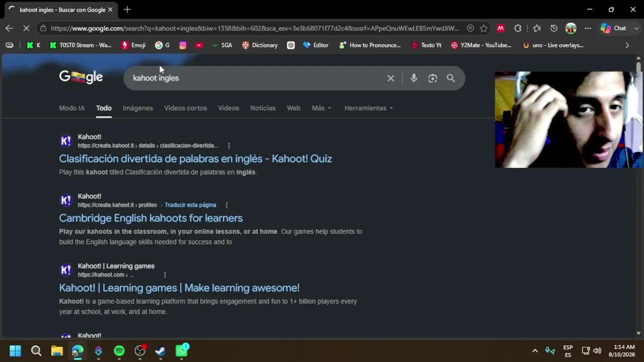Viewport: 644px width, 362px height.
Task: Open more options for Kahoot Learning games result
Action: (165, 275)
